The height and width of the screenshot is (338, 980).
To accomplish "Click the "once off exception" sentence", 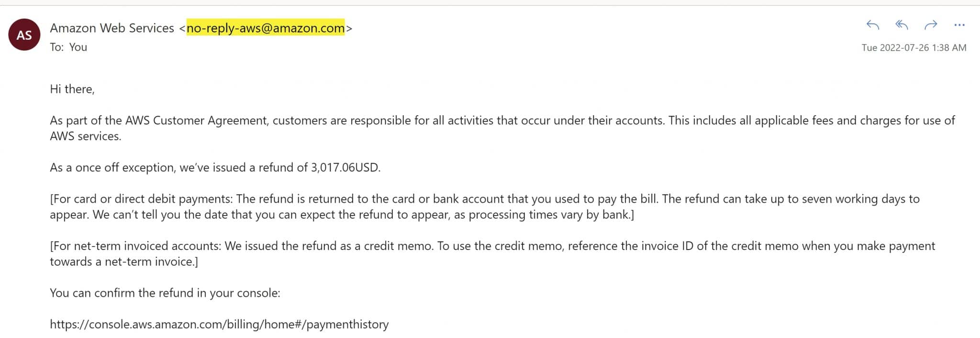I will (215, 168).
